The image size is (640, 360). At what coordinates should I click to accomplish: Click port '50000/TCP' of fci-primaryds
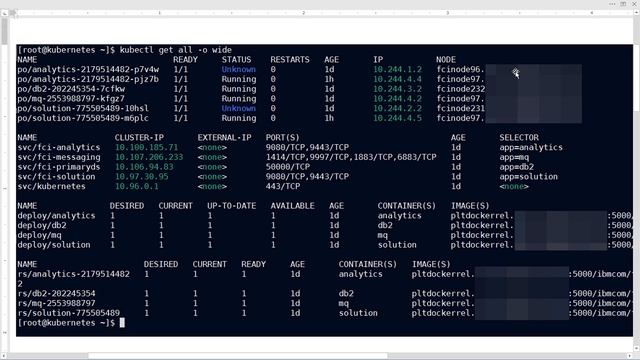click(288, 167)
